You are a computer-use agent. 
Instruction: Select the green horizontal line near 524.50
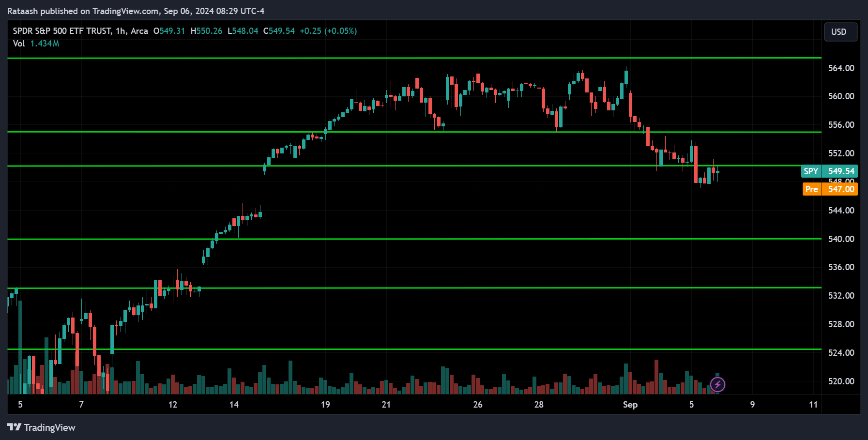(414, 349)
